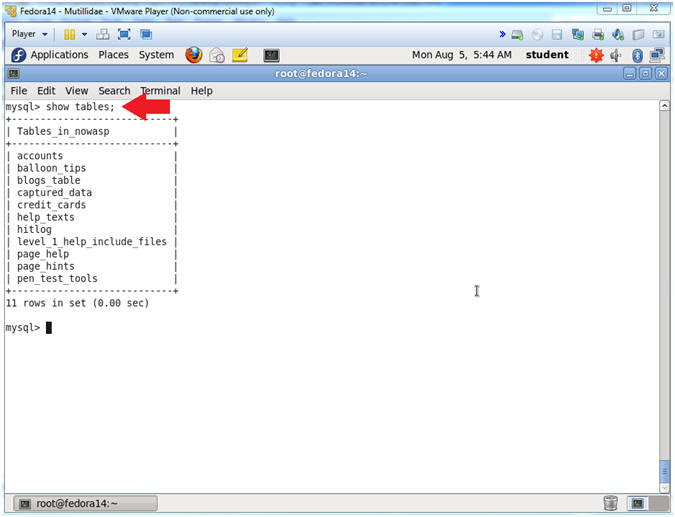Click the Bluetooth tray icon
The image size is (675, 517).
637,55
